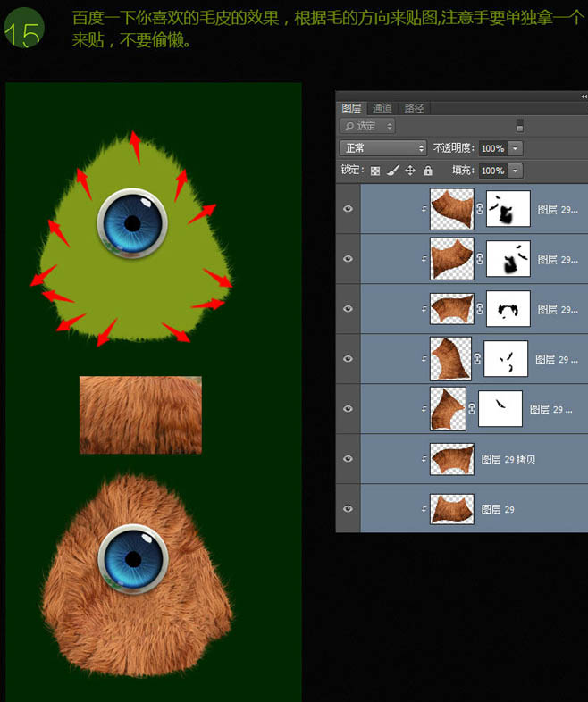This screenshot has height=702, width=588.
Task: Click the lock image pixels brush icon
Action: click(392, 171)
